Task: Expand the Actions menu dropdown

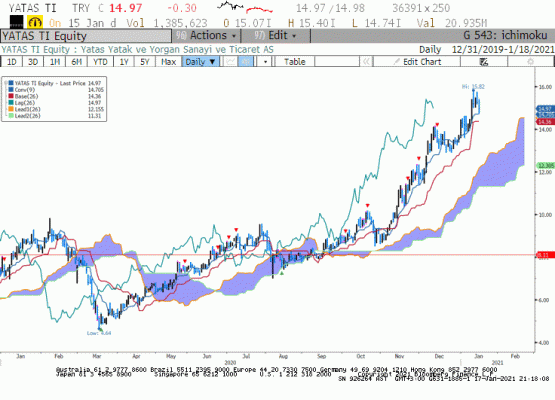Action: tap(206, 36)
